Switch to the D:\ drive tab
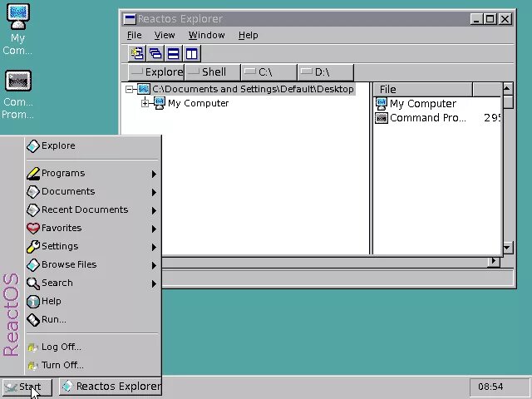This screenshot has width=532, height=399. 326,72
